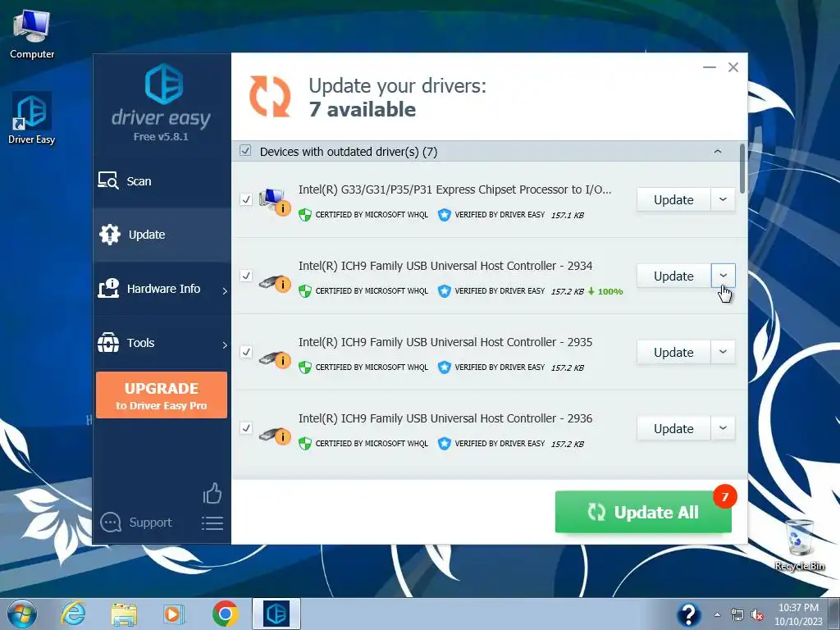Click the Update gear icon in sidebar
Viewport: 840px width, 630px height.
pyautogui.click(x=110, y=234)
